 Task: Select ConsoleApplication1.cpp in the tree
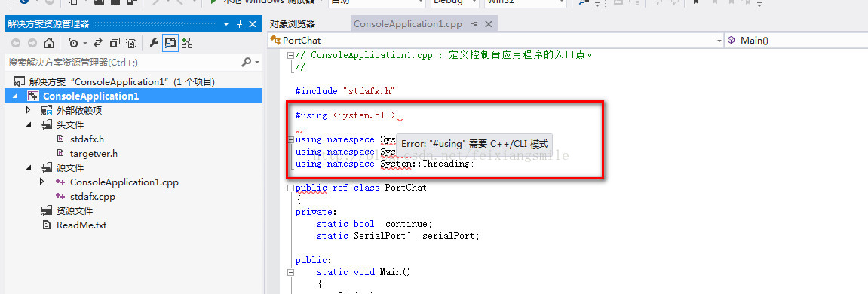(124, 182)
